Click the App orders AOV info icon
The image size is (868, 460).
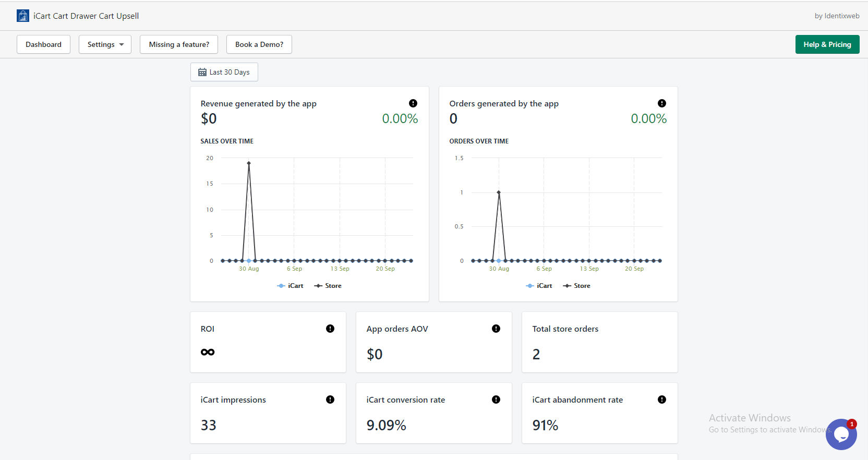click(x=496, y=329)
